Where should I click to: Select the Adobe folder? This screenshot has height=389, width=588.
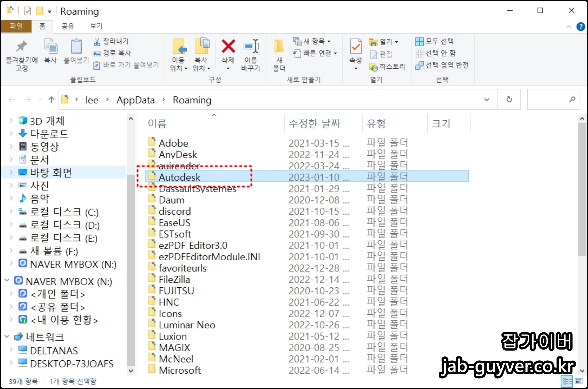click(173, 143)
